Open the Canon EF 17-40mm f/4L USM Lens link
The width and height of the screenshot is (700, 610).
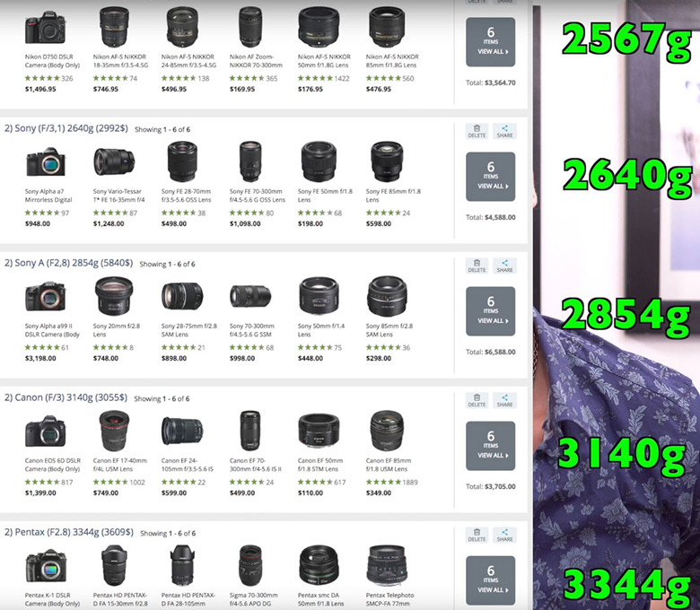coord(119,465)
